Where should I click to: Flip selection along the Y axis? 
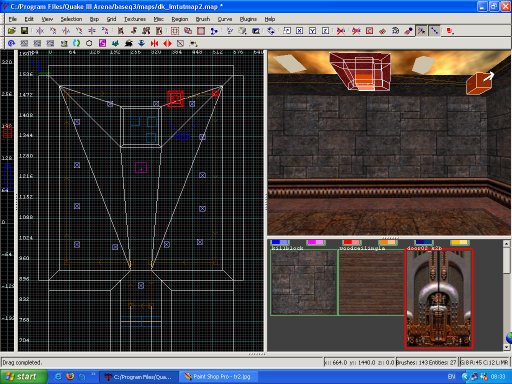(x=66, y=31)
